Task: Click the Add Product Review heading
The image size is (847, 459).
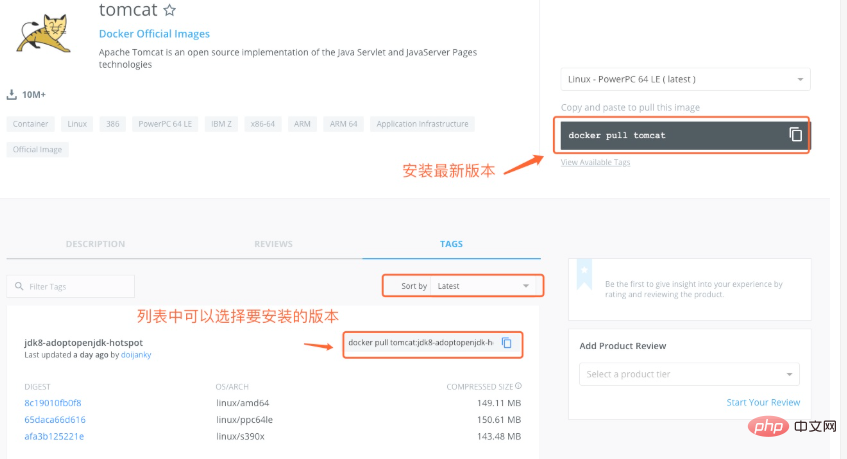Action: tap(623, 346)
